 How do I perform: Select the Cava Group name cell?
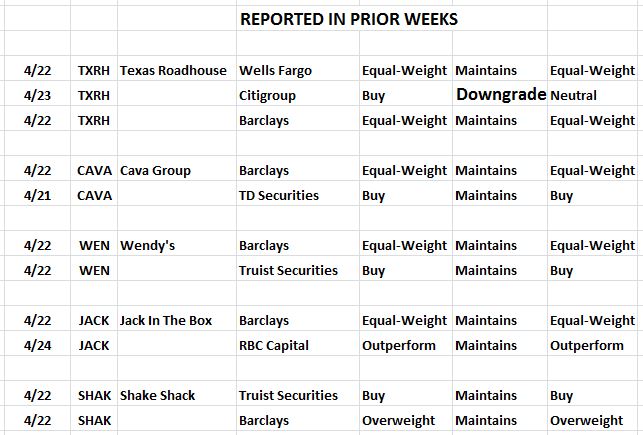click(x=155, y=171)
